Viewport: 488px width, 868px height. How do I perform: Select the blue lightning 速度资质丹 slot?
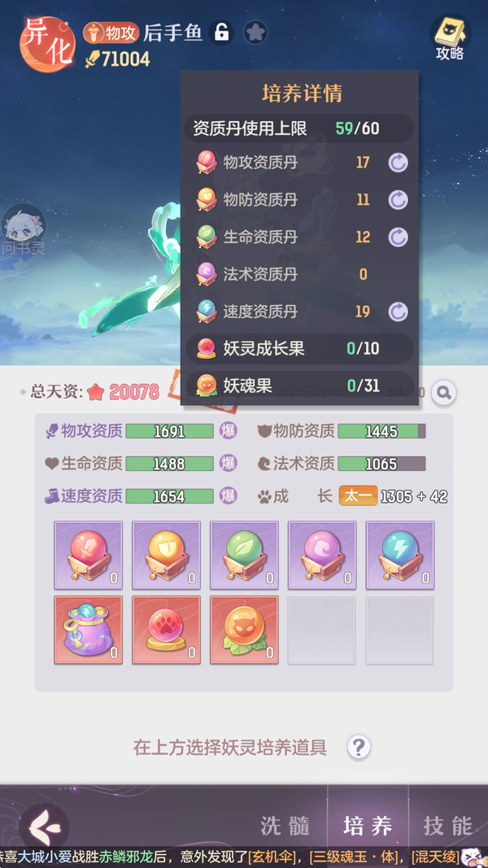click(400, 555)
